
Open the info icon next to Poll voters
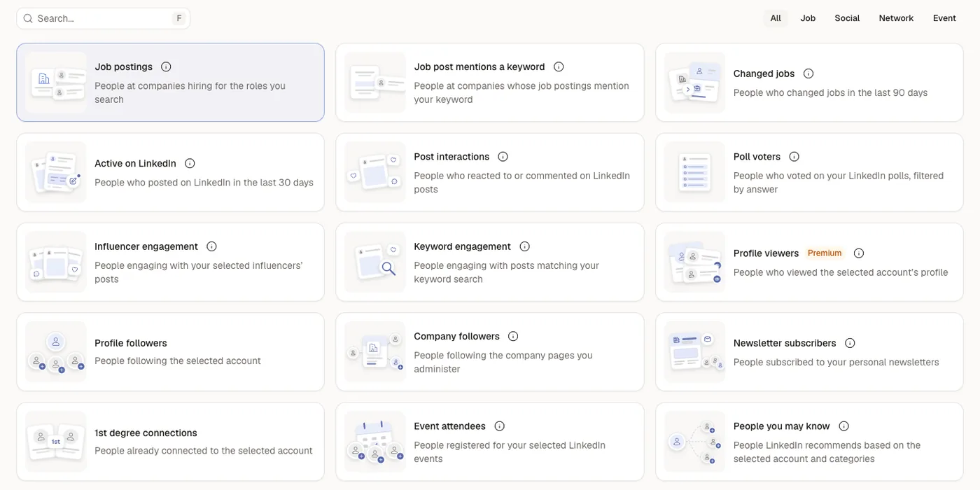click(794, 157)
